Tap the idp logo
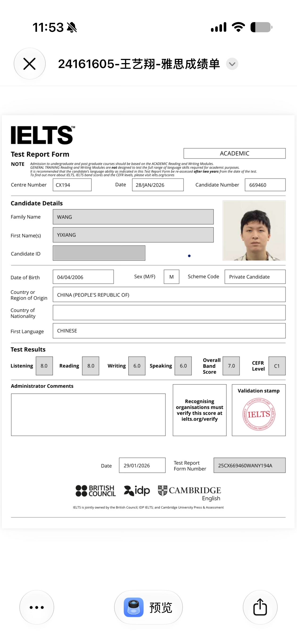The width and height of the screenshot is (297, 644). click(x=137, y=491)
